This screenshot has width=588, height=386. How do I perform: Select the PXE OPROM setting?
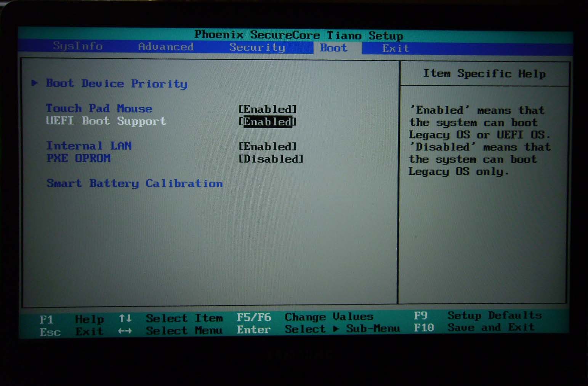click(79, 158)
